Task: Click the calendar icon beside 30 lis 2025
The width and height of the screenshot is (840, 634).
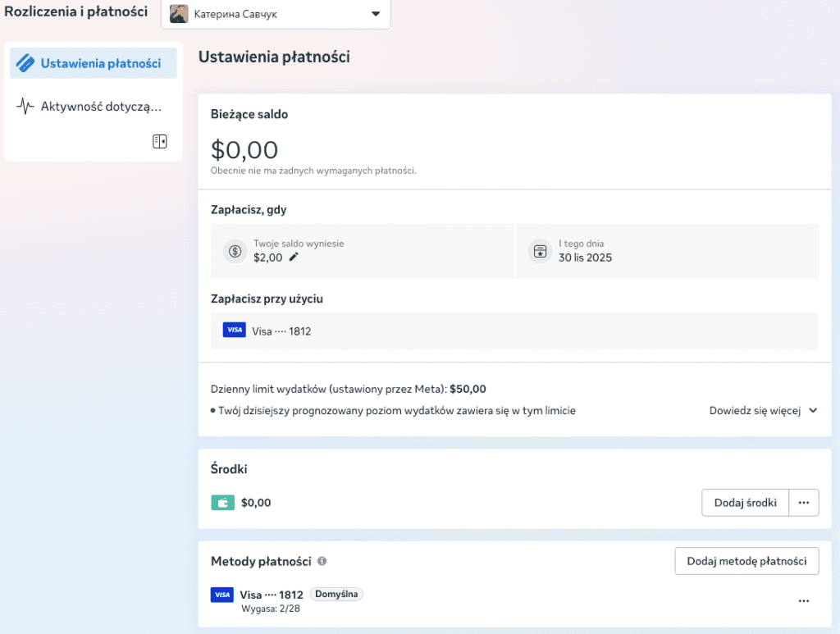Action: pyautogui.click(x=540, y=251)
